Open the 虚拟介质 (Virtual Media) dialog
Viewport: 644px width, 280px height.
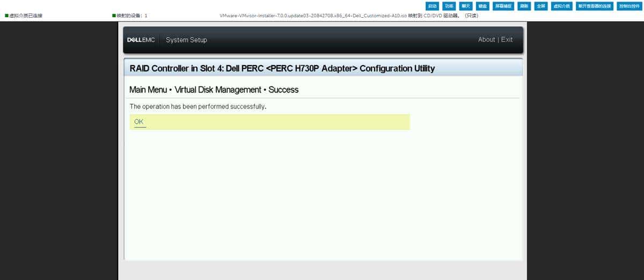(x=561, y=6)
